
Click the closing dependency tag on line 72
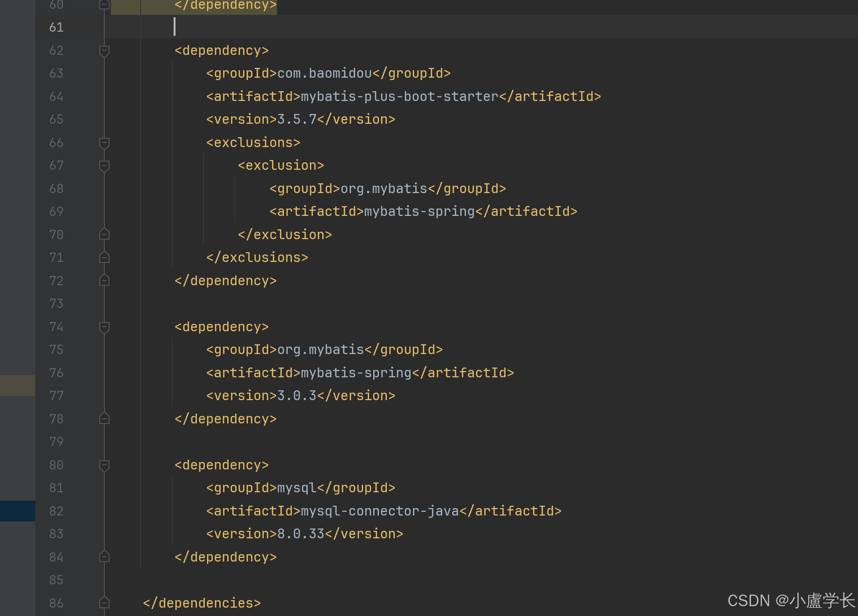point(226,281)
